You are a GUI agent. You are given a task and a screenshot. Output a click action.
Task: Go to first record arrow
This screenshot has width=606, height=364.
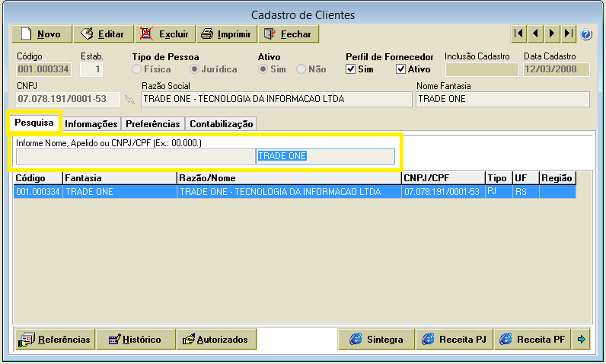click(x=518, y=34)
